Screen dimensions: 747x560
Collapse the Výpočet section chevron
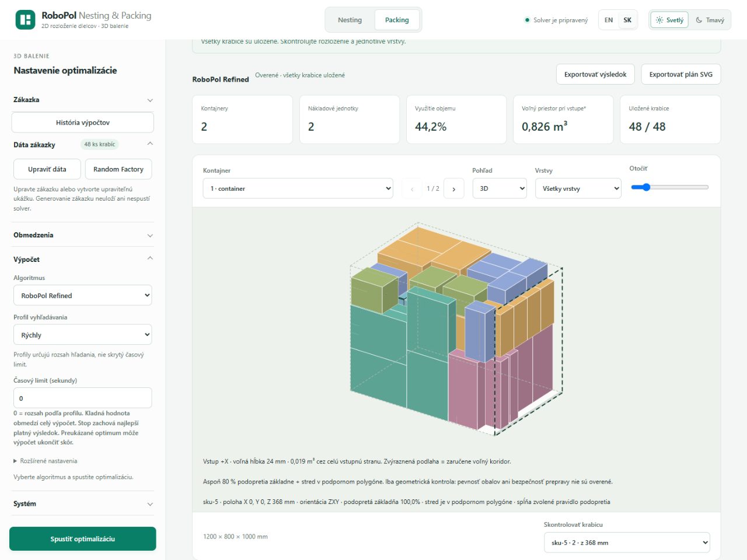point(150,258)
